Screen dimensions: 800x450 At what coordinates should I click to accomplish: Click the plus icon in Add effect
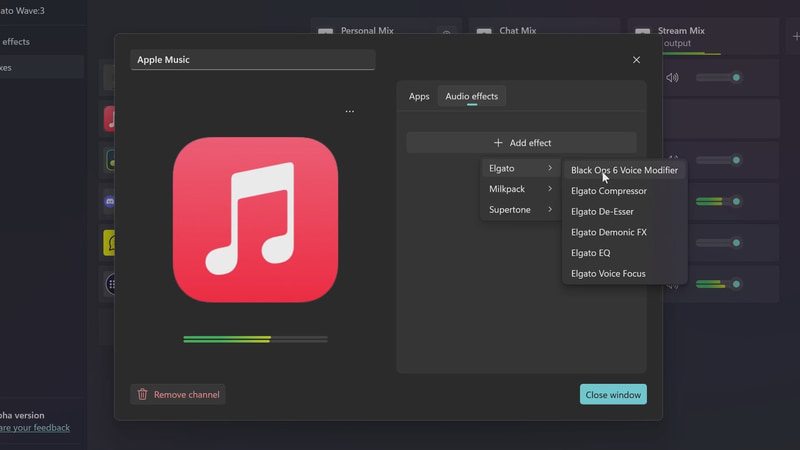[x=498, y=143]
